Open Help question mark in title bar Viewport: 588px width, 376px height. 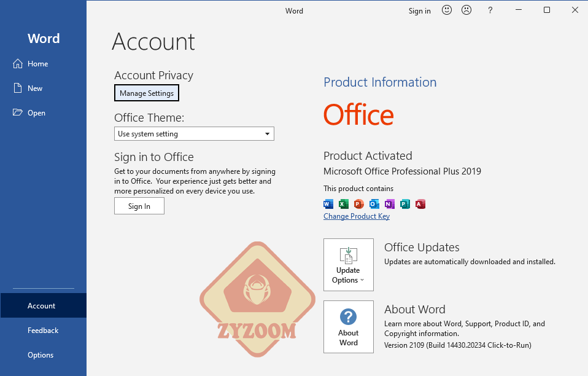pos(490,10)
